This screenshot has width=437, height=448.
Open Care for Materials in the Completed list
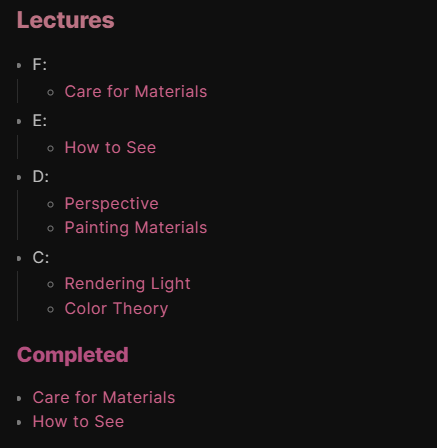coord(104,397)
